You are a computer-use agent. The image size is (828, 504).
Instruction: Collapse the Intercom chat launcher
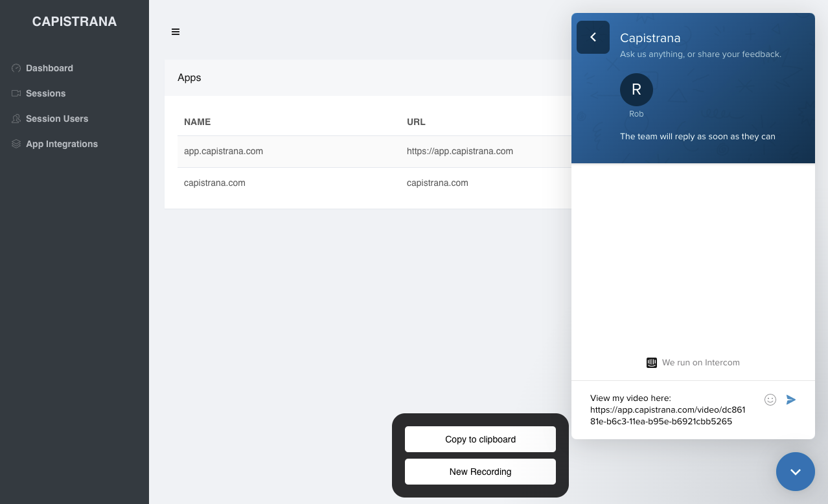tap(796, 472)
